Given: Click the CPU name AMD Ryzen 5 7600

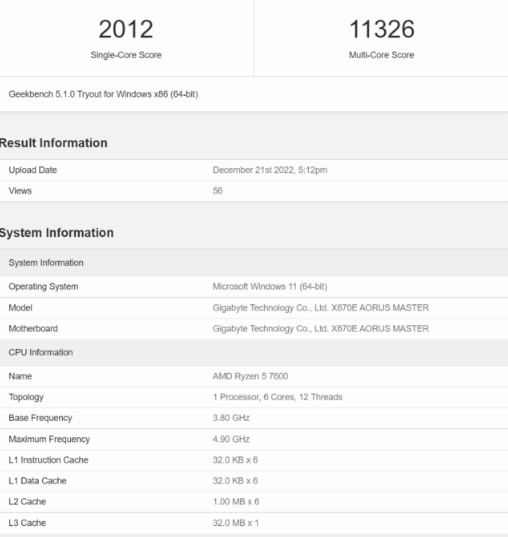Looking at the screenshot, I should [250, 376].
